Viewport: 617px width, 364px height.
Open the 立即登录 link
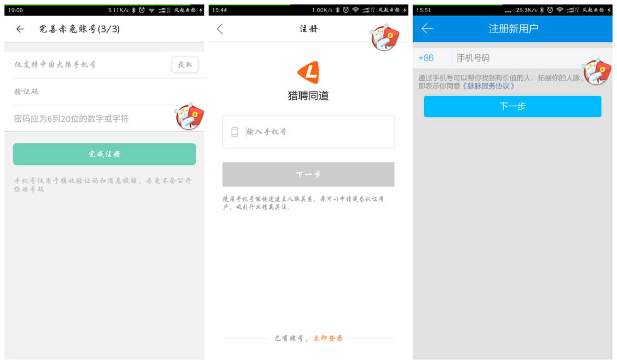coord(328,338)
